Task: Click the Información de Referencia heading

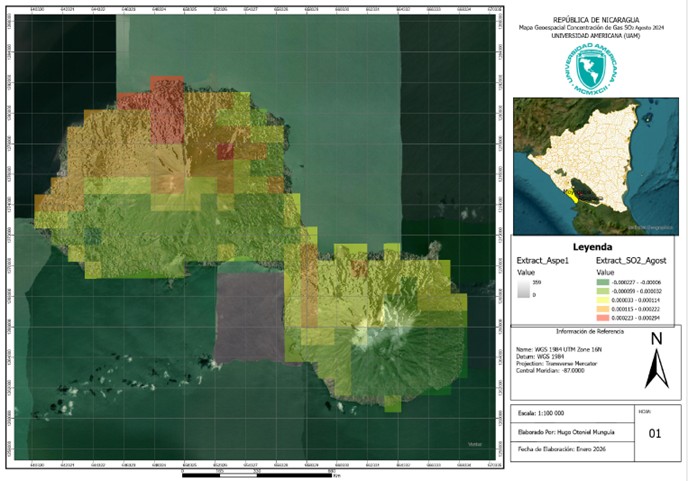Action: point(589,331)
